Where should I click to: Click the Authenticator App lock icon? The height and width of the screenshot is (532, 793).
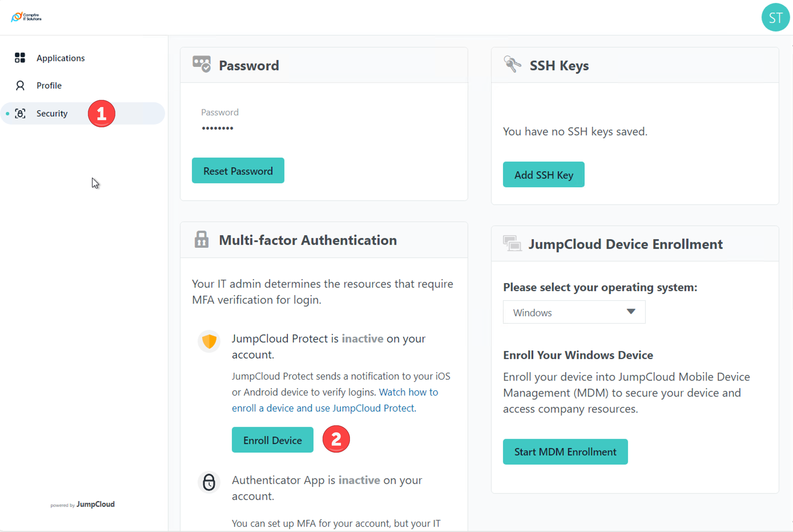(209, 482)
